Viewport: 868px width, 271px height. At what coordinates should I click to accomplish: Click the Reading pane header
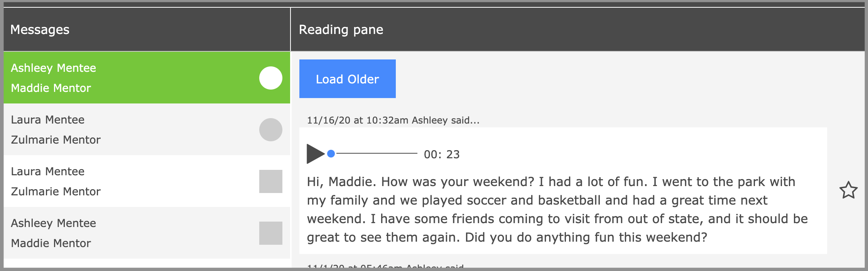(341, 30)
